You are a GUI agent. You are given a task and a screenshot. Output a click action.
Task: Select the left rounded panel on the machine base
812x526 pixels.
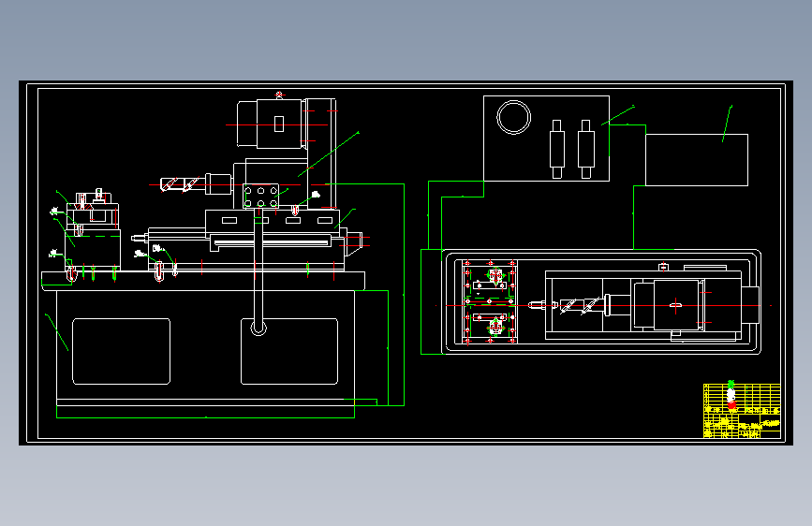click(x=121, y=352)
